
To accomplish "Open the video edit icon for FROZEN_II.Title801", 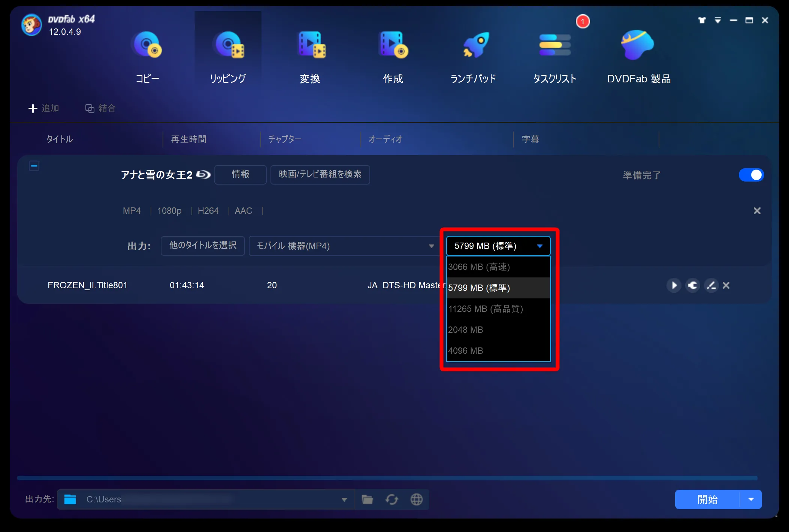I will pos(711,285).
